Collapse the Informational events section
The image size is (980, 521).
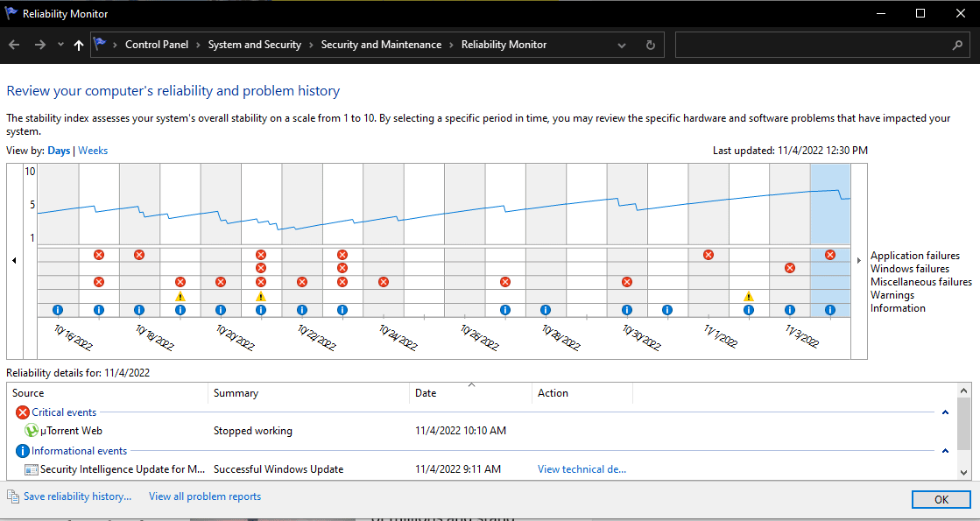tap(944, 449)
